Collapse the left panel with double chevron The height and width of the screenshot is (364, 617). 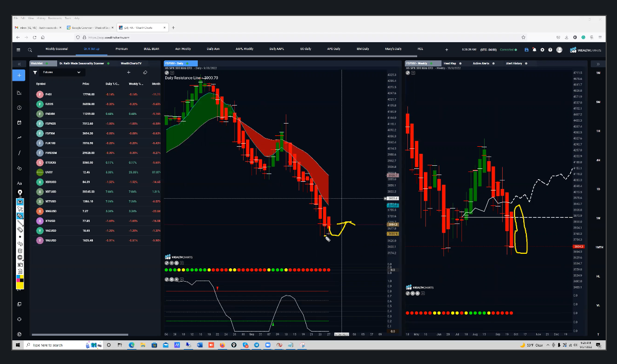click(x=19, y=64)
